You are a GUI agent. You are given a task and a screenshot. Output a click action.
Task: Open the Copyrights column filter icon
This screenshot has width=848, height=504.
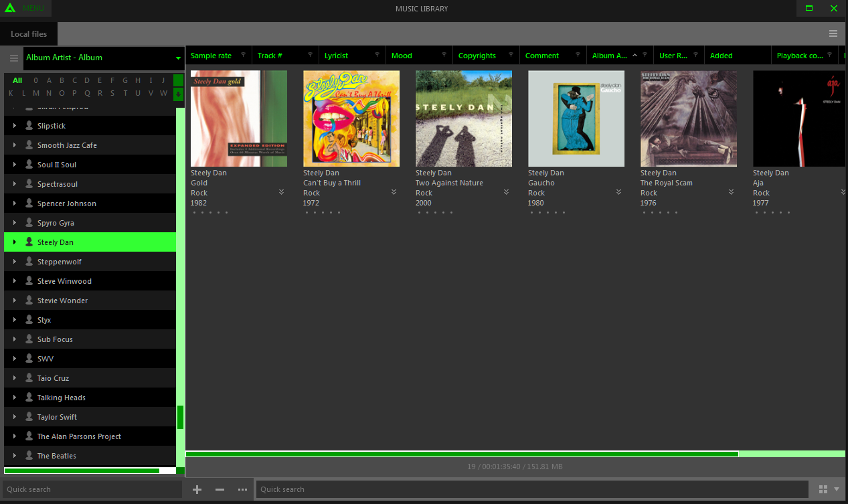511,55
